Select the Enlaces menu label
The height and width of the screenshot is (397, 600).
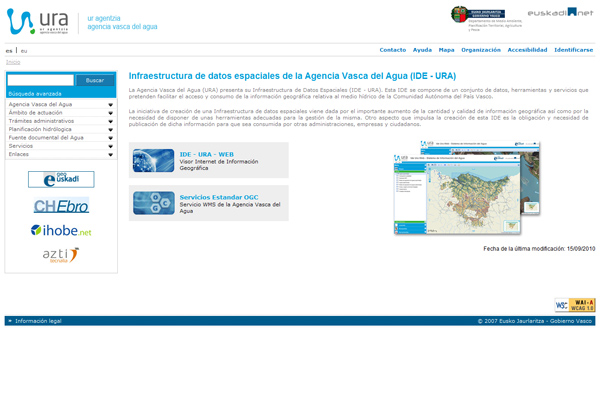(18, 154)
